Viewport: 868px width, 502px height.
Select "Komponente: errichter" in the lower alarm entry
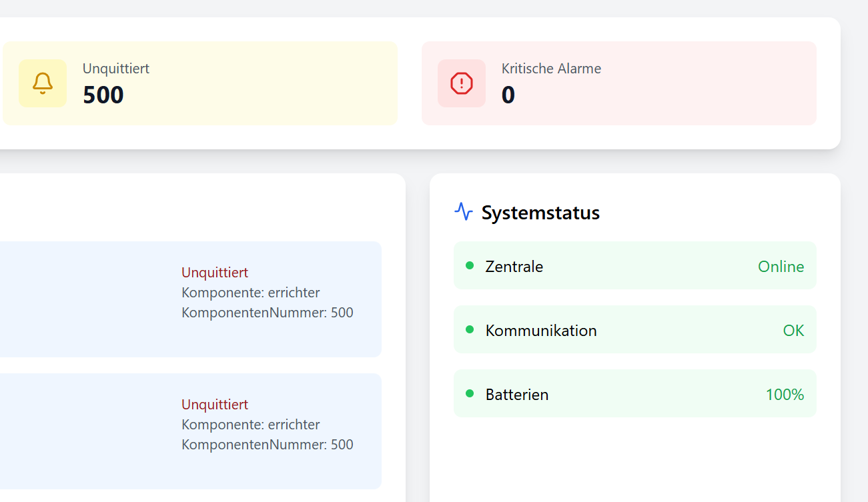251,425
